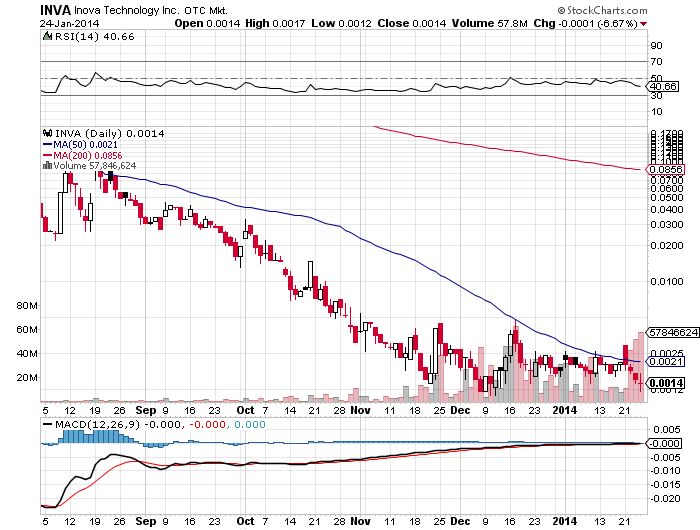Click the 80M volume axis label

pyautogui.click(x=27, y=306)
